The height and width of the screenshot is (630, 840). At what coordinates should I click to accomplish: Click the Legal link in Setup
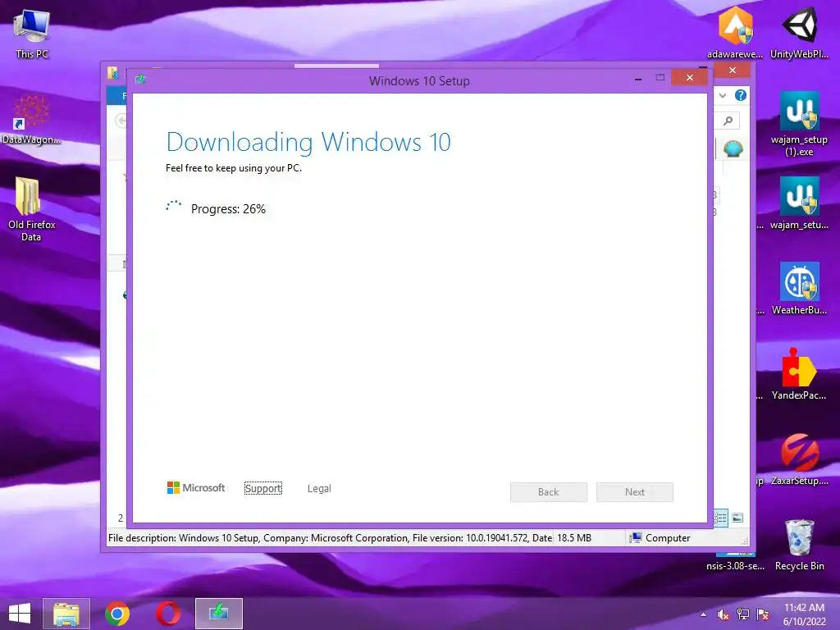tap(319, 489)
